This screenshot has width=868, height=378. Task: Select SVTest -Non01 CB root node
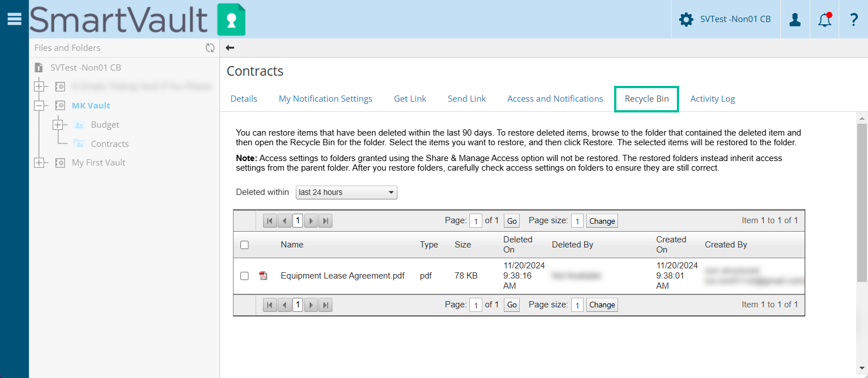(85, 68)
